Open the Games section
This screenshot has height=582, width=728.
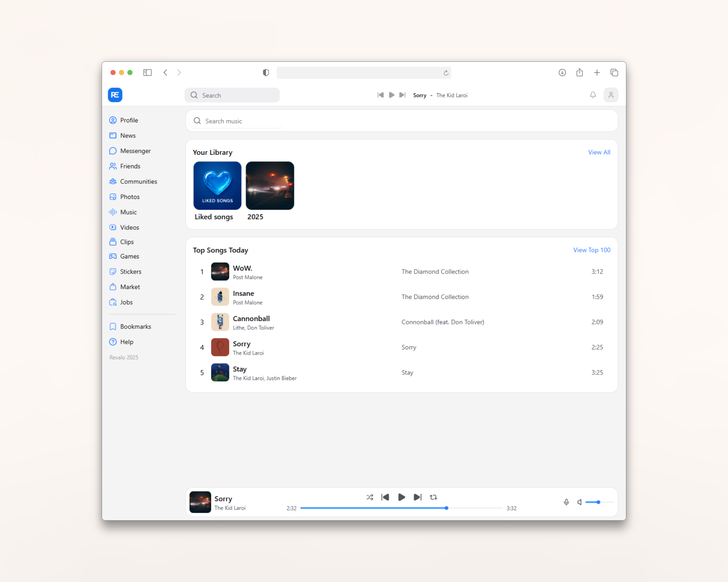point(129,256)
